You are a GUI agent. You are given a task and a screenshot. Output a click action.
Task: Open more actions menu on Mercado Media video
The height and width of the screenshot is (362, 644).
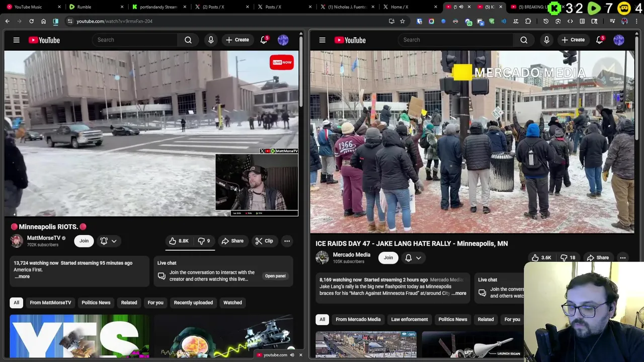623,257
